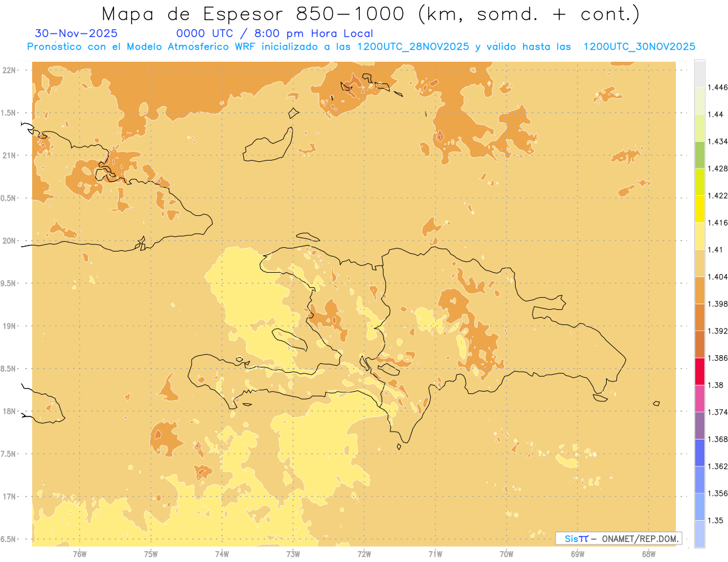Click the 75W longitude label
The width and height of the screenshot is (728, 562).
151,554
